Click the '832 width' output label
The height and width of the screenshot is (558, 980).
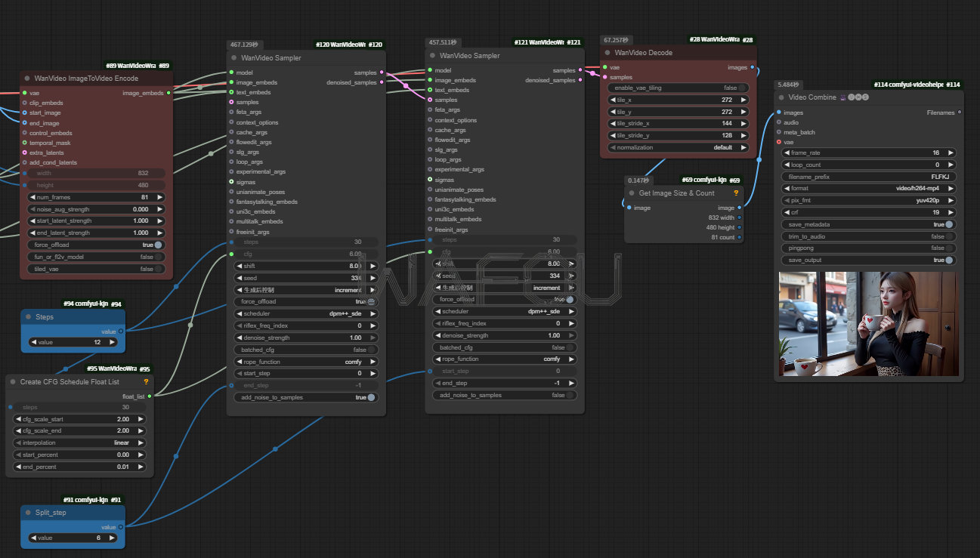(x=721, y=217)
